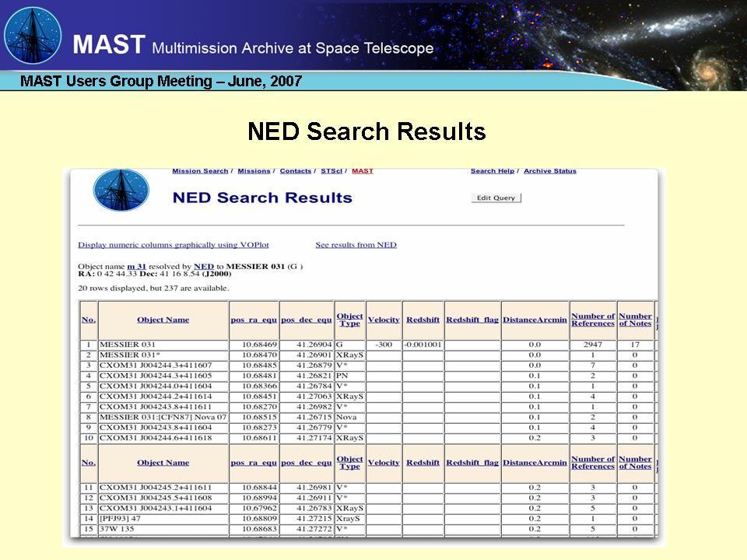Sort by No. column in top header
The width and height of the screenshot is (747, 560).
point(88,320)
